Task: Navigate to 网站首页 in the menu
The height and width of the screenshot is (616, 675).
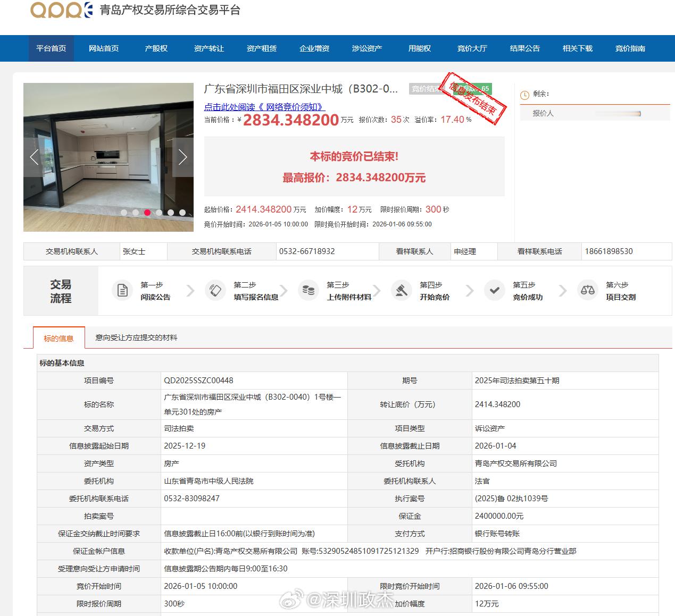Action: pos(103,48)
